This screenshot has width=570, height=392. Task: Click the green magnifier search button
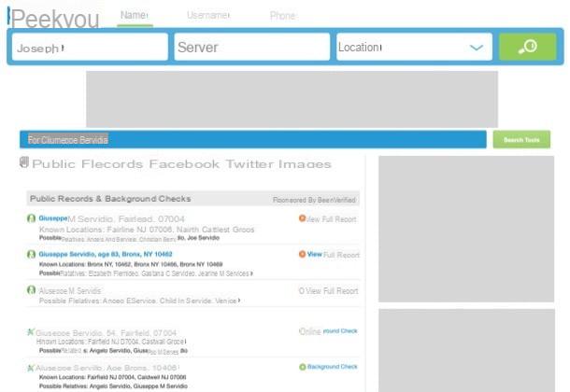(x=527, y=48)
